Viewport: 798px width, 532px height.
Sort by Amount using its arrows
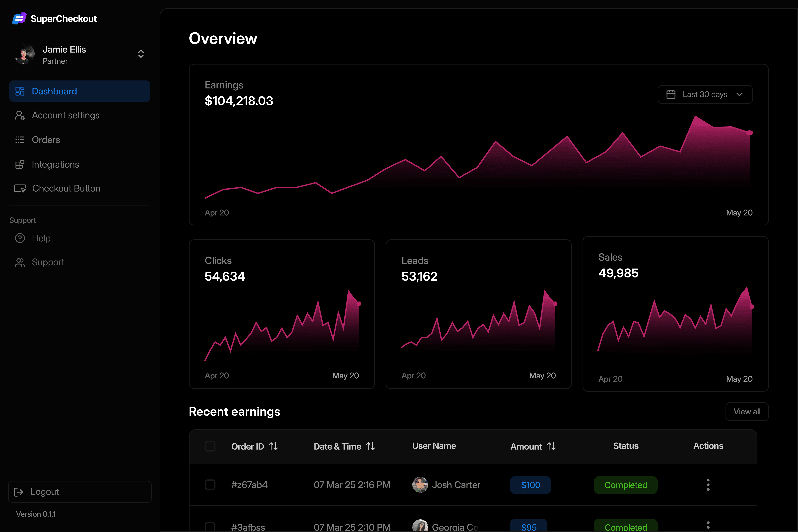click(551, 446)
